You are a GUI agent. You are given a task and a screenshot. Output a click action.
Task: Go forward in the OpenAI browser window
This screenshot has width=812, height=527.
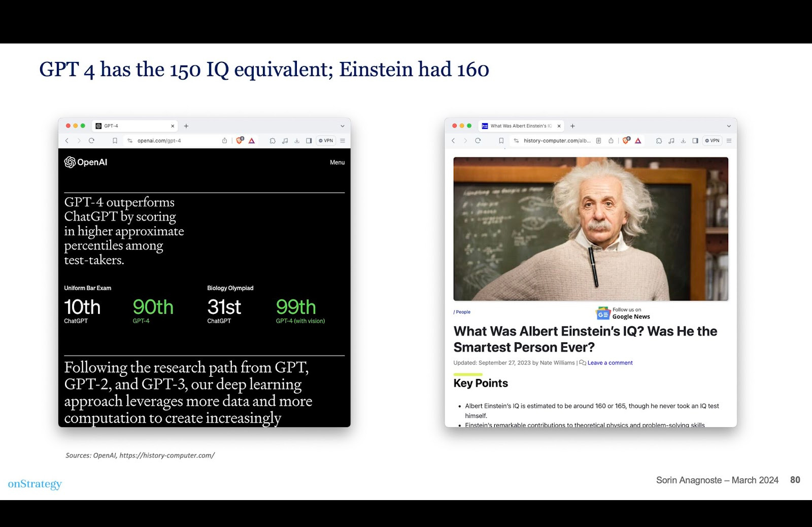point(79,141)
